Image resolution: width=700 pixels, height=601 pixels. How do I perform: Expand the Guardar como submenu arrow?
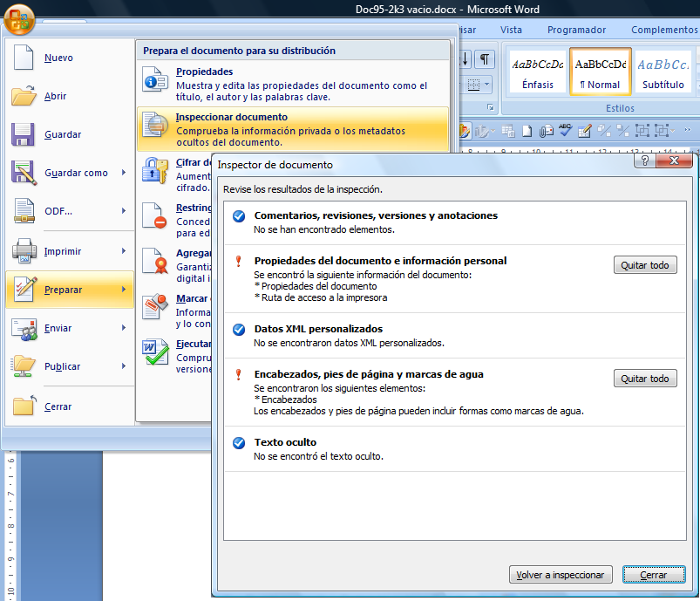tap(124, 173)
